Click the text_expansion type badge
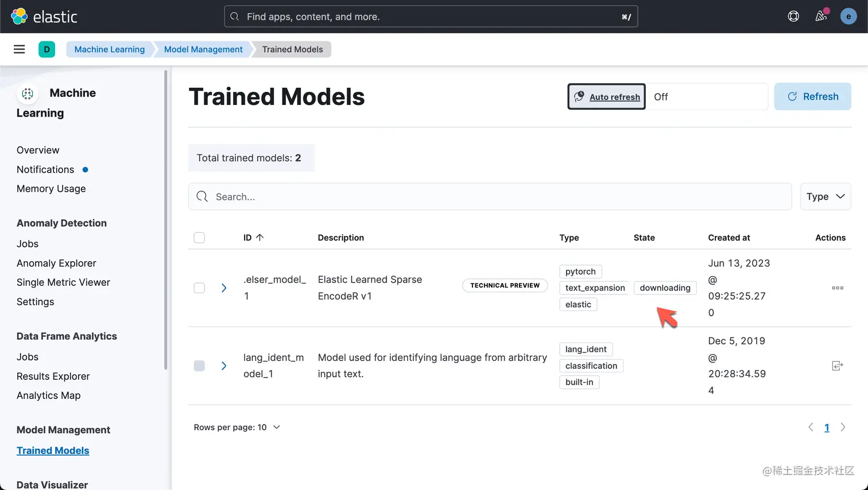The image size is (868, 490). click(x=595, y=288)
